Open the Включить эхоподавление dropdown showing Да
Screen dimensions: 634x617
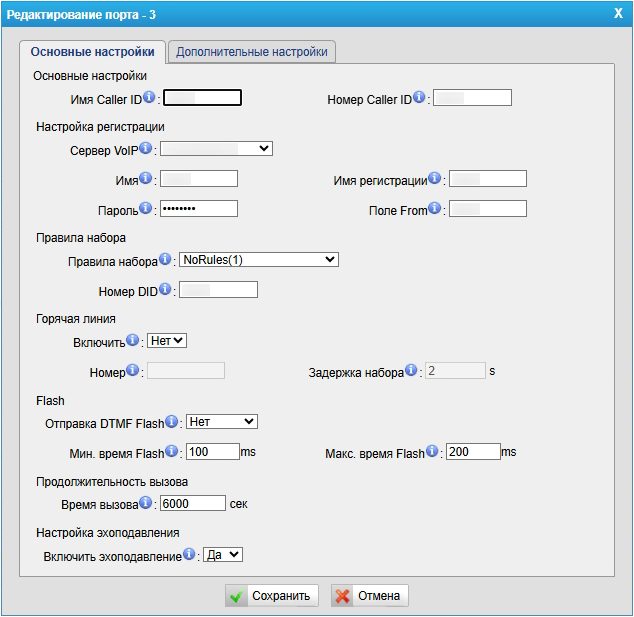[x=223, y=554]
